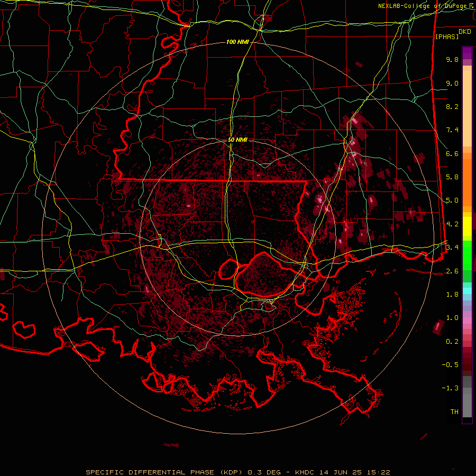Select the 2.6 legend value
Viewport: 476px width, 476px height.
click(452, 271)
